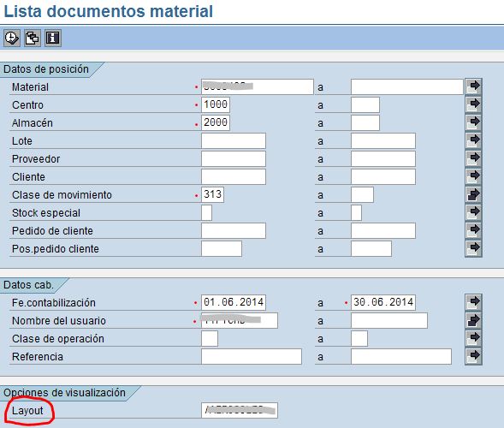Viewport: 504px width, 428px height.
Task: Click Clase de movimiento upper-limit field
Action: (x=362, y=195)
